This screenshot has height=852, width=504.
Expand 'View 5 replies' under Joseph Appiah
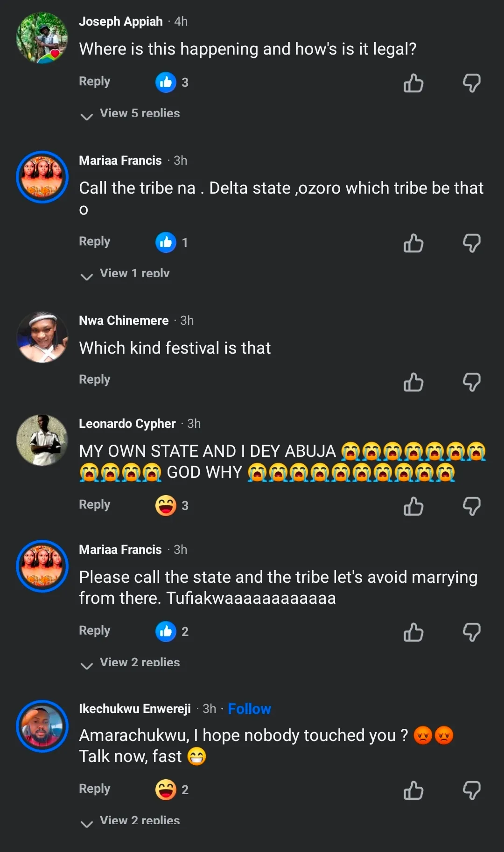point(139,113)
